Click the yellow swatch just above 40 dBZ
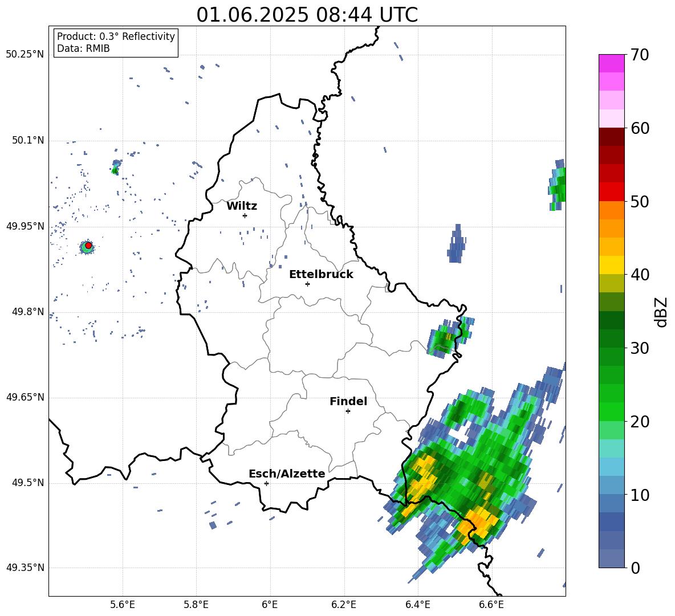Image resolution: width=675 pixels, height=616 pixels. 611,265
